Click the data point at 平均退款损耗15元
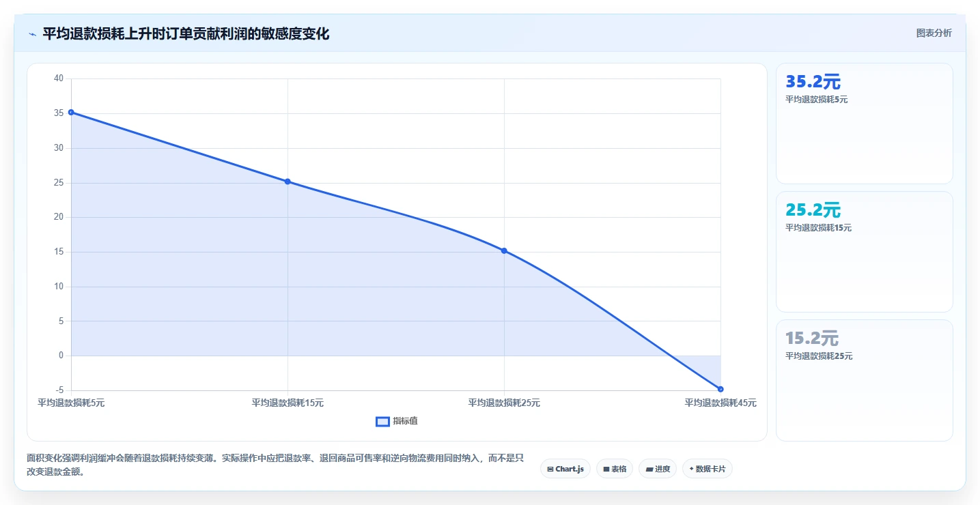Viewport: 980px width, 505px height. pos(288,182)
